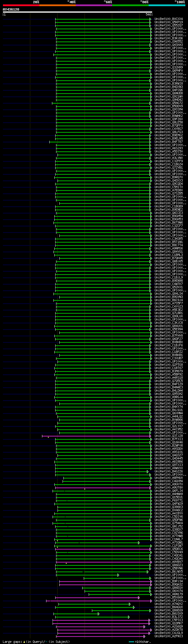Select the UniRef100_Q3TJ28 label
The image size is (188, 644).
[169, 436]
